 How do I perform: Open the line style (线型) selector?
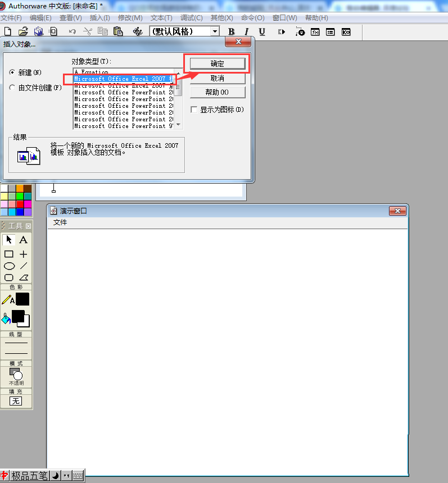pyautogui.click(x=16, y=348)
